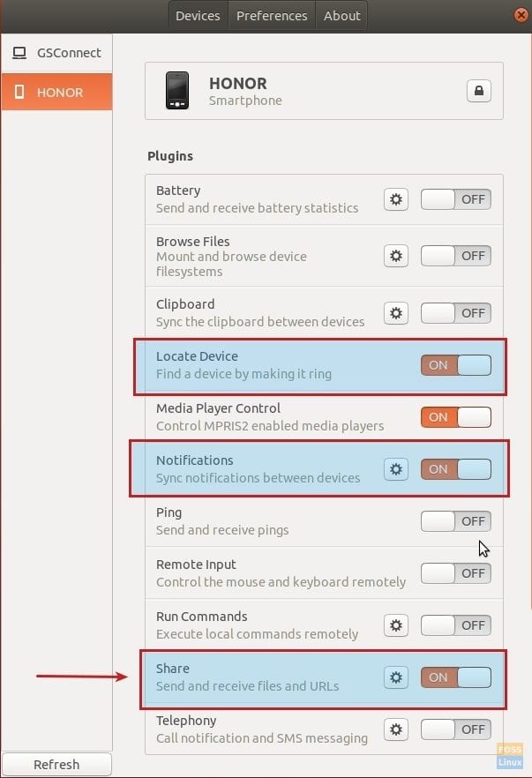The height and width of the screenshot is (778, 532).
Task: Switch to the Preferences tab
Action: pyautogui.click(x=272, y=16)
